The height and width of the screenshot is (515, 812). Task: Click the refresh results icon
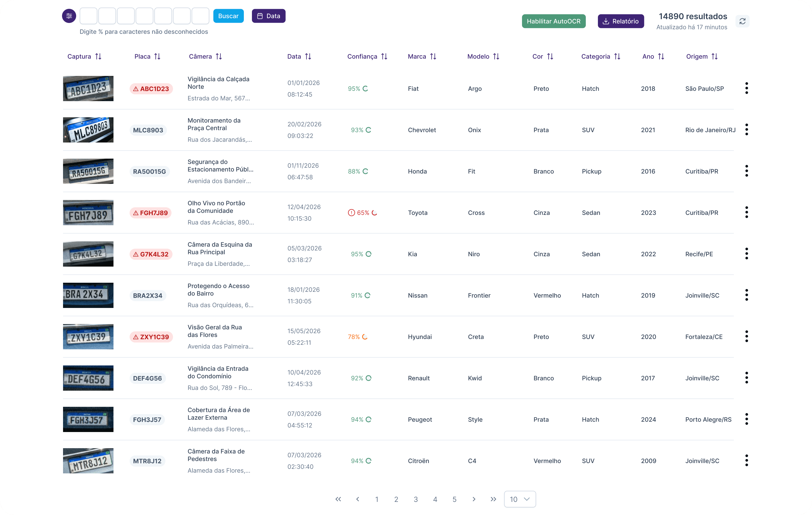click(x=742, y=21)
